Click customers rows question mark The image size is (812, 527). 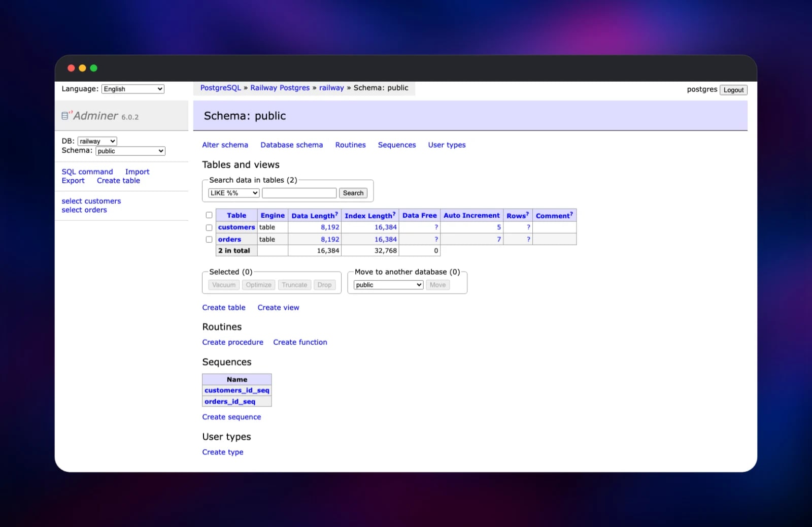pyautogui.click(x=528, y=227)
